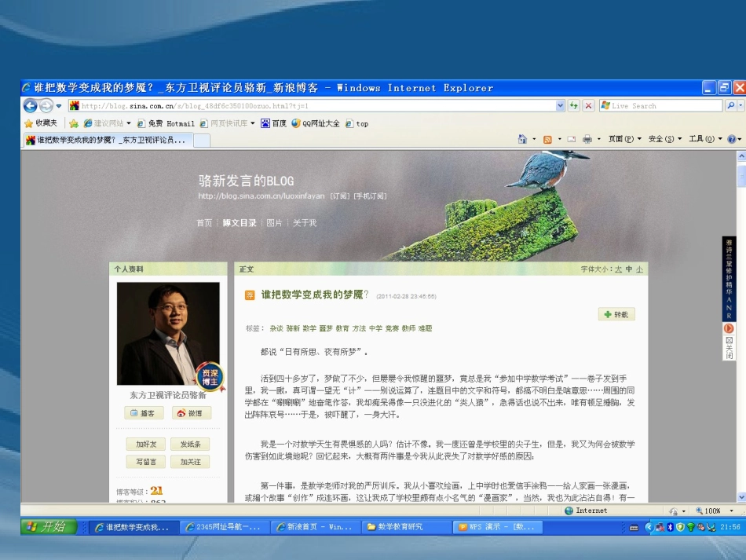Image resolution: width=746 pixels, height=560 pixels.
Task: Open the 免费 Hotmail bookmark
Action: point(166,124)
